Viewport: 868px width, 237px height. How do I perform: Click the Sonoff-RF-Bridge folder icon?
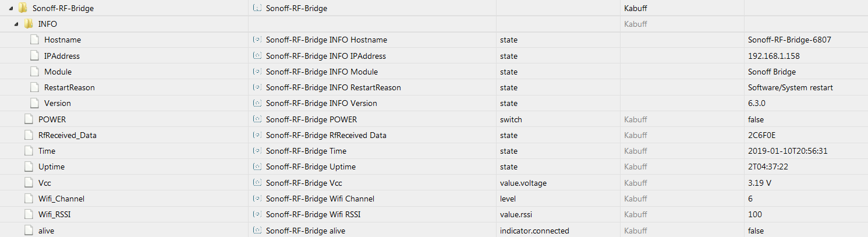point(23,8)
